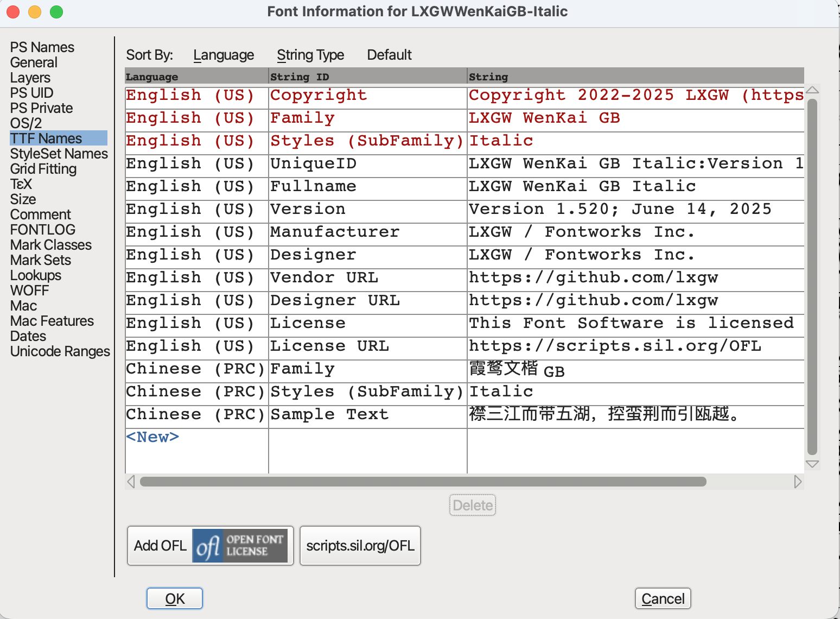
Task: Click the right arrow of horizontal scrollbar
Action: coord(797,482)
